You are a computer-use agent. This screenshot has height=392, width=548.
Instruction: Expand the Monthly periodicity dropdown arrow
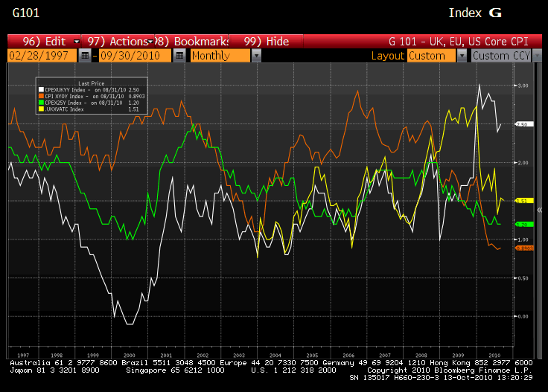(256, 56)
